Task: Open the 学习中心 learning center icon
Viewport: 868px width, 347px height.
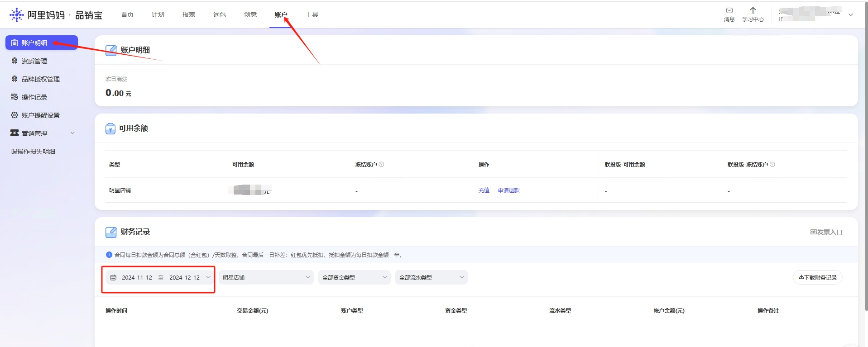Action: (753, 10)
